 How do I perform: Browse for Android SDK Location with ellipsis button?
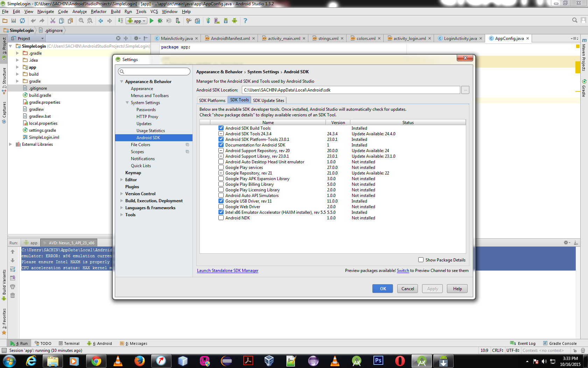coord(465,90)
